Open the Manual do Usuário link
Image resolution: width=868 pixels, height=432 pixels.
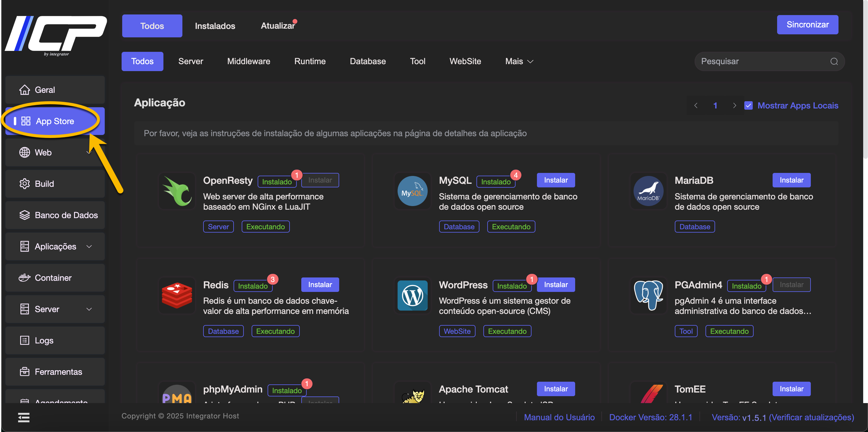(x=559, y=417)
